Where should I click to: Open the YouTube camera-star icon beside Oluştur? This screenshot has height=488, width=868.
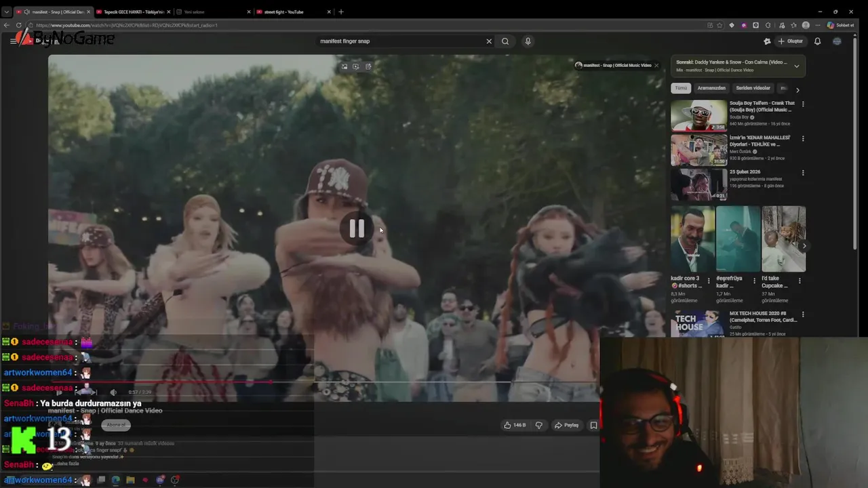pos(767,41)
